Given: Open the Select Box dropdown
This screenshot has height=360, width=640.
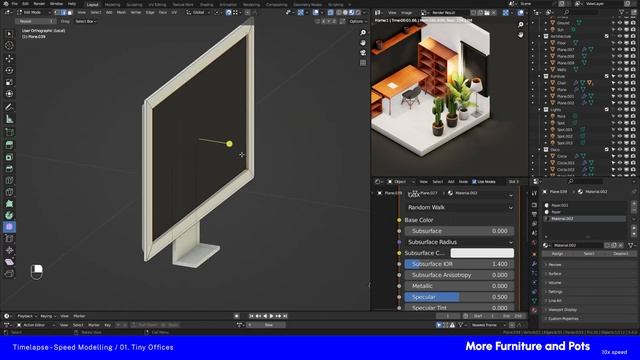Looking at the screenshot, I should pyautogui.click(x=85, y=21).
